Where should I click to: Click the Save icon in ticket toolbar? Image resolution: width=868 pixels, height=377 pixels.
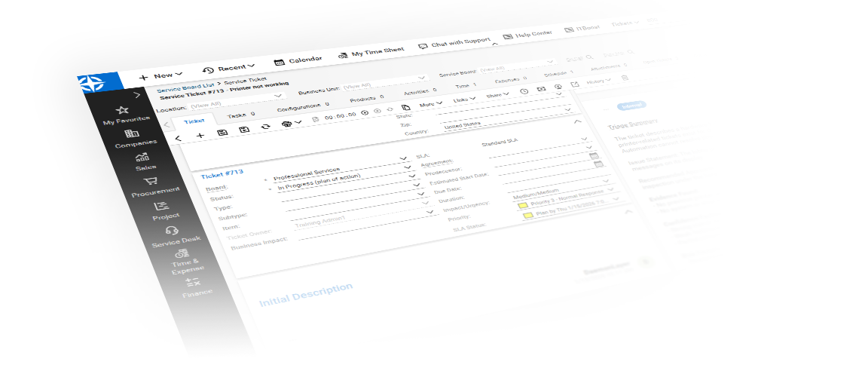coord(222,133)
